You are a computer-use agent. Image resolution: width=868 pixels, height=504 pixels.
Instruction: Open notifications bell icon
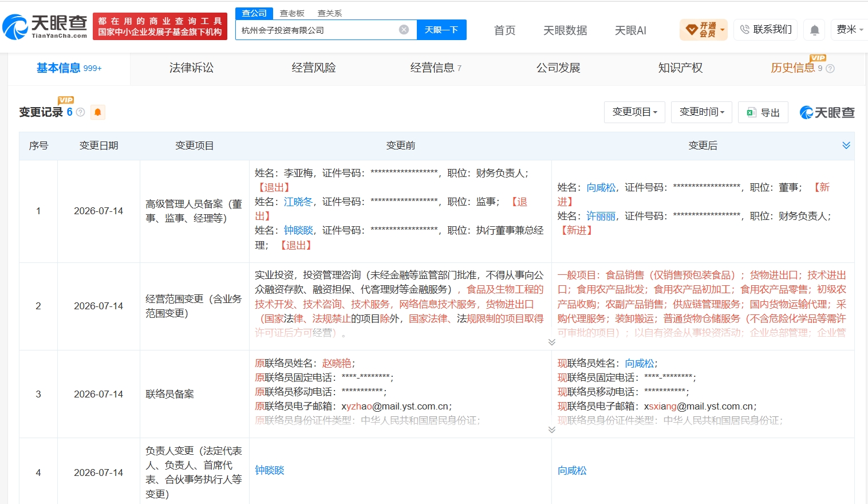(815, 30)
